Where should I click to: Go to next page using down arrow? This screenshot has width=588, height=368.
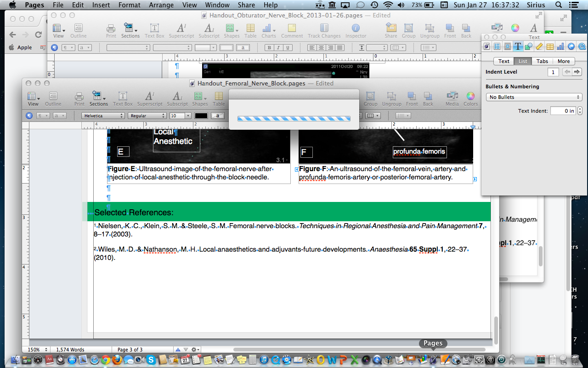coord(185,350)
